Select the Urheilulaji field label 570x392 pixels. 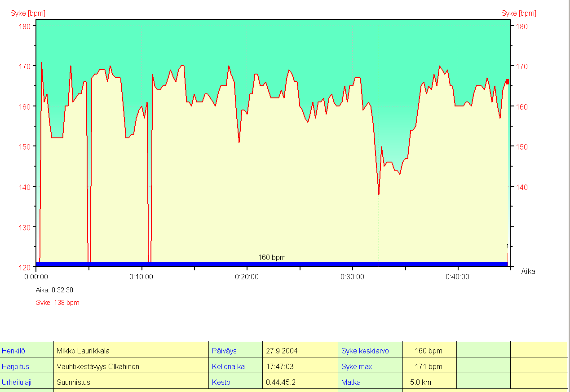click(17, 382)
